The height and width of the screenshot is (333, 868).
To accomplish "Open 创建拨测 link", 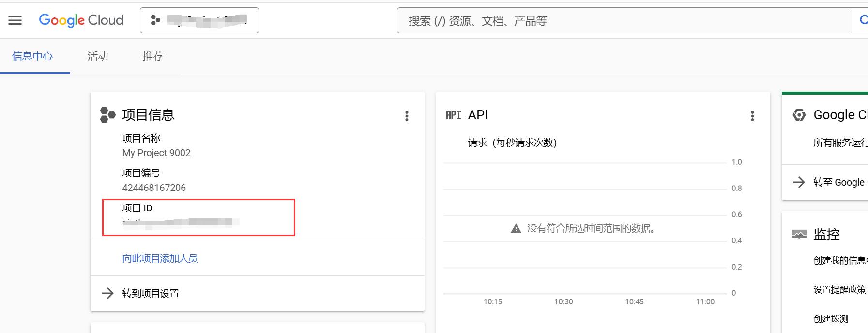I will pyautogui.click(x=831, y=319).
